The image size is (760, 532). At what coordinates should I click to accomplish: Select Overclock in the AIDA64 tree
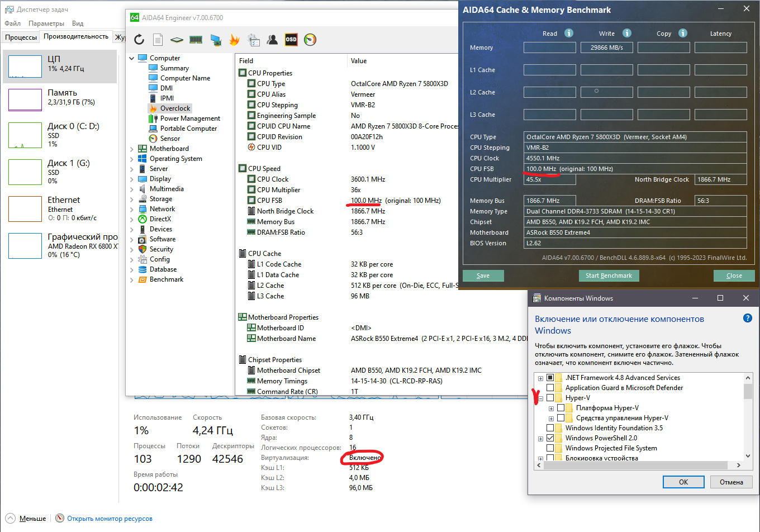click(175, 108)
